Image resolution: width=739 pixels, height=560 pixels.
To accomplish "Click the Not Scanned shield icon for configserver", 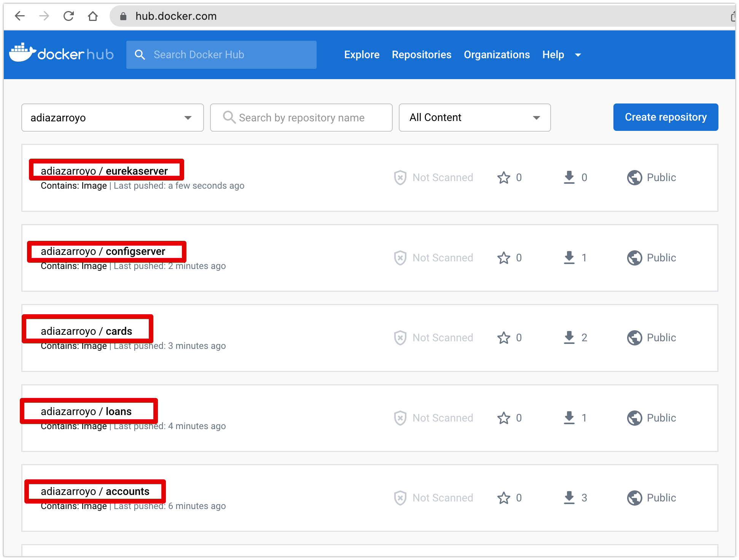I will pos(400,258).
